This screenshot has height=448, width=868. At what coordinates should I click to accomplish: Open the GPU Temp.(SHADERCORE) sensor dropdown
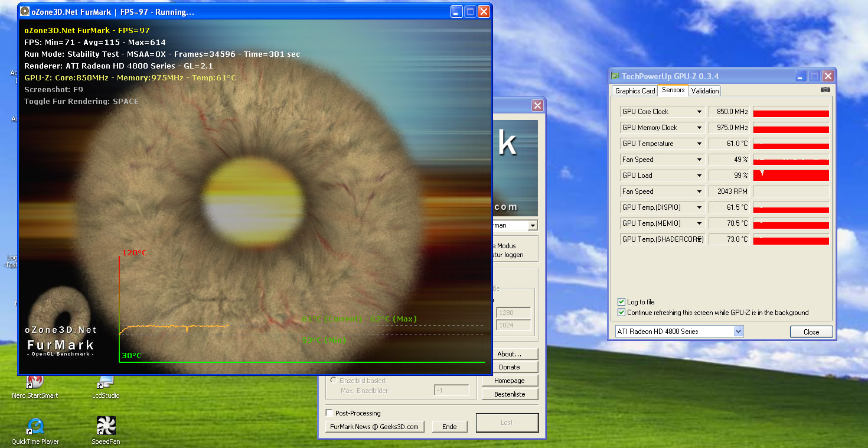[700, 239]
